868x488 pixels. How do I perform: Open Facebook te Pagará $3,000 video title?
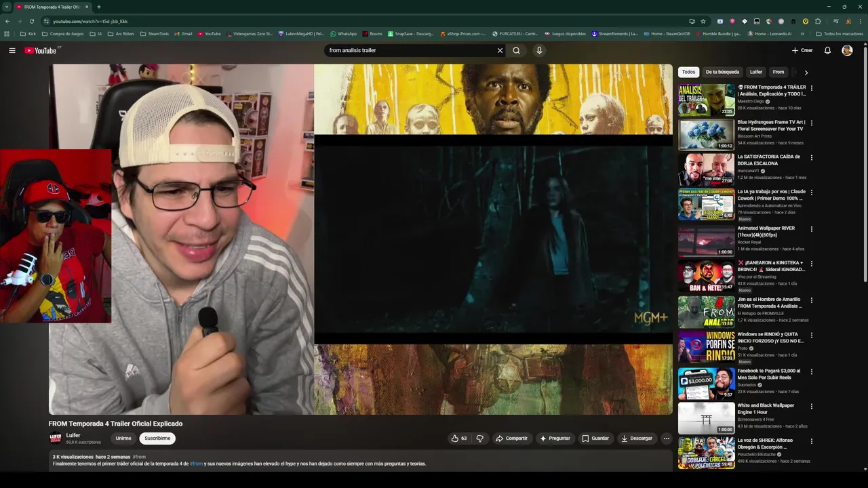[x=769, y=374]
